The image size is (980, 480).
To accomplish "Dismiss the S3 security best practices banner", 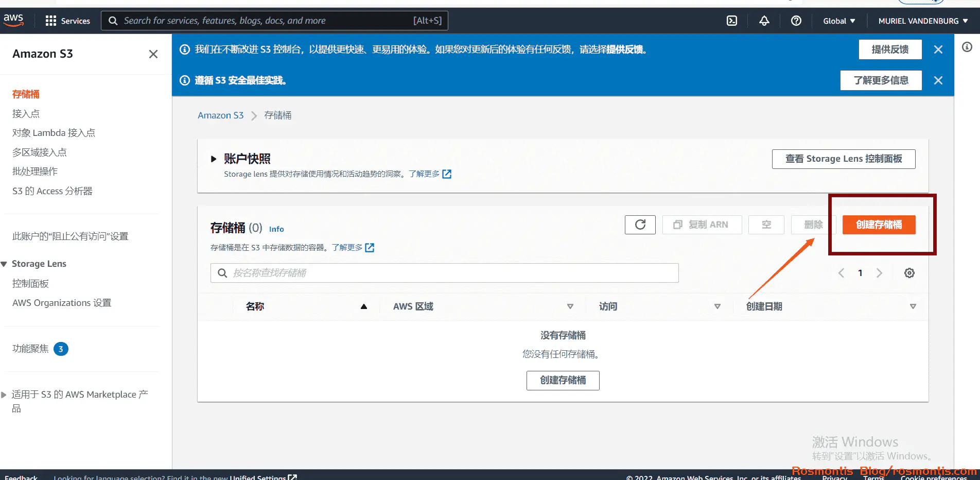I will point(938,80).
